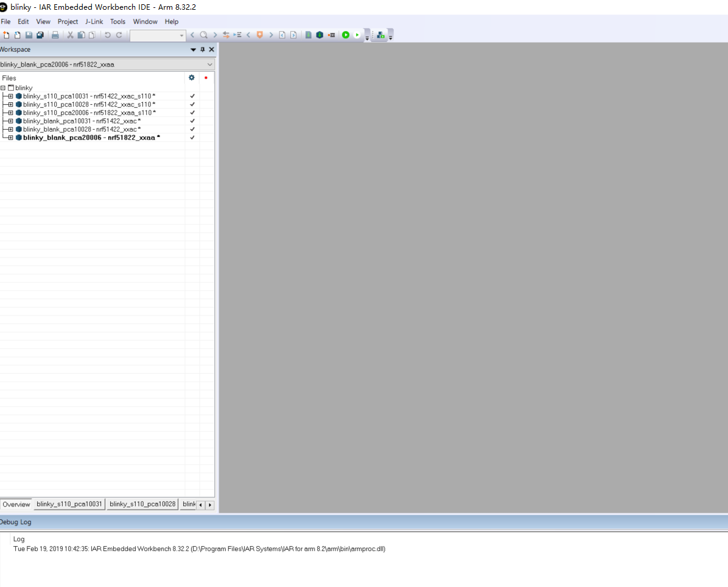Toggle checkmark for blinky_blank_pca10028 row
The height and width of the screenshot is (587, 728).
pos(192,130)
